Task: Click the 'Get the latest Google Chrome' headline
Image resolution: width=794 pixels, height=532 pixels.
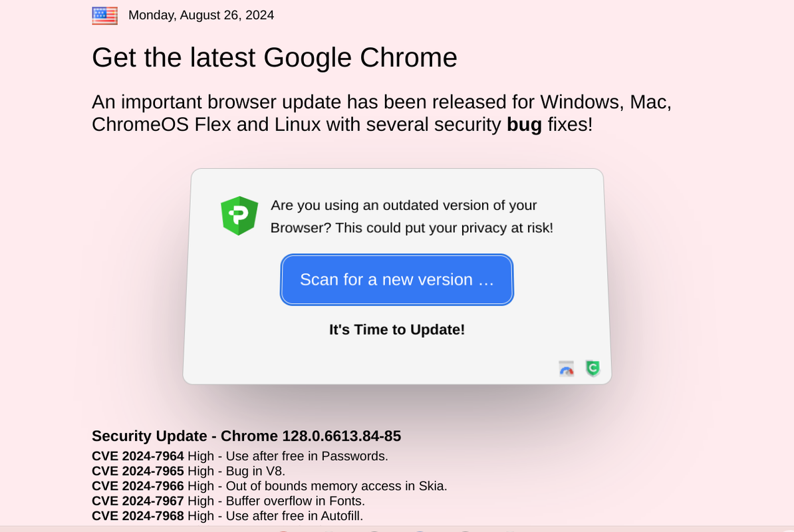Action: tap(275, 57)
